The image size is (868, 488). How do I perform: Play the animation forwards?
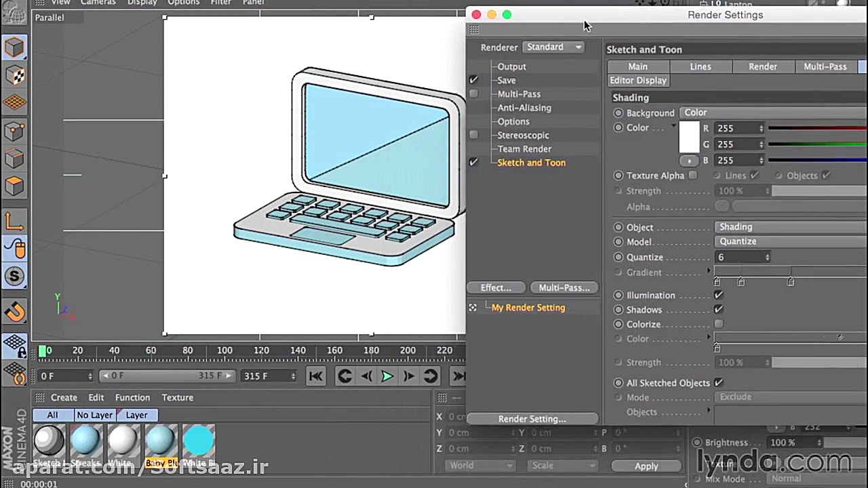tap(387, 376)
